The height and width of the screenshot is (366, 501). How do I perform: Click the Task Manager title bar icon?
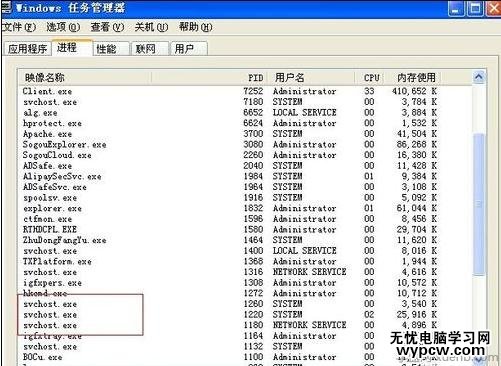coord(6,7)
